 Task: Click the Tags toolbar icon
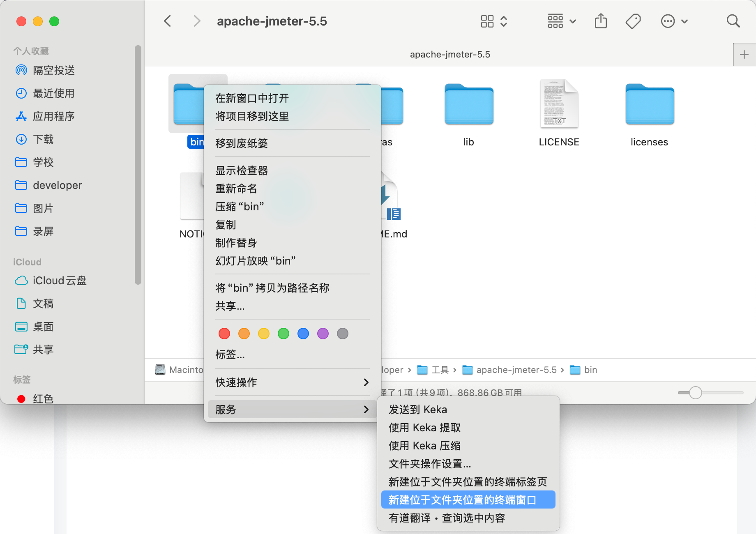point(633,21)
